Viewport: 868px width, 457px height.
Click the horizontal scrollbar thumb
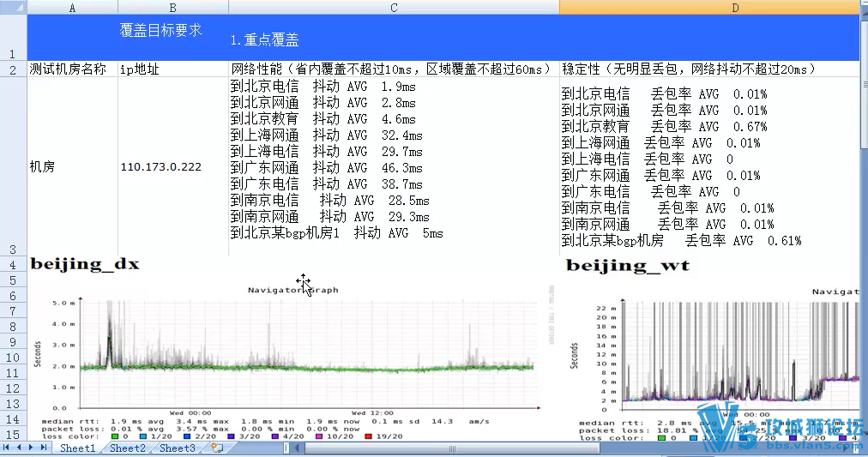pyautogui.click(x=452, y=448)
